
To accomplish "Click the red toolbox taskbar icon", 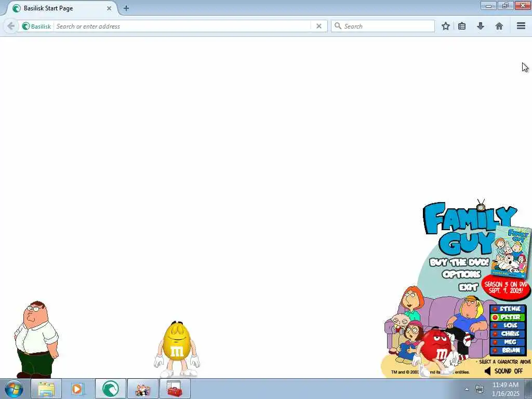I will (x=175, y=389).
